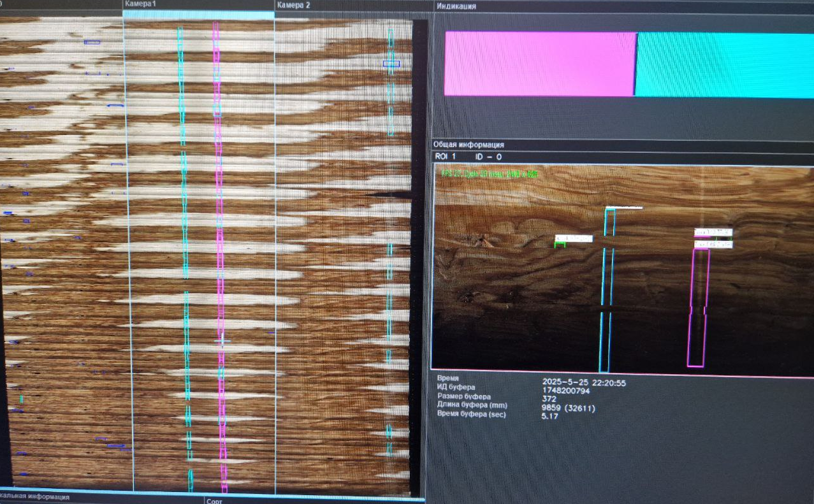Click the white crosshair marker in Камера 1
The image size is (814, 504).
(x=222, y=342)
